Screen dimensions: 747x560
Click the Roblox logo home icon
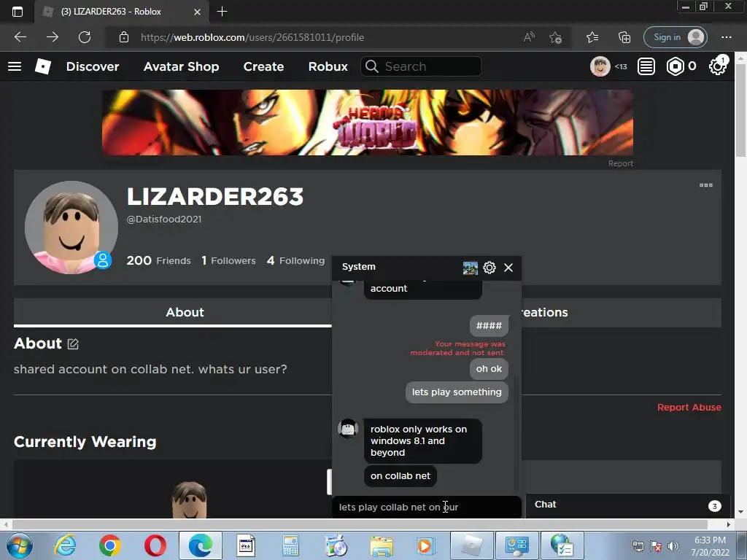point(43,66)
